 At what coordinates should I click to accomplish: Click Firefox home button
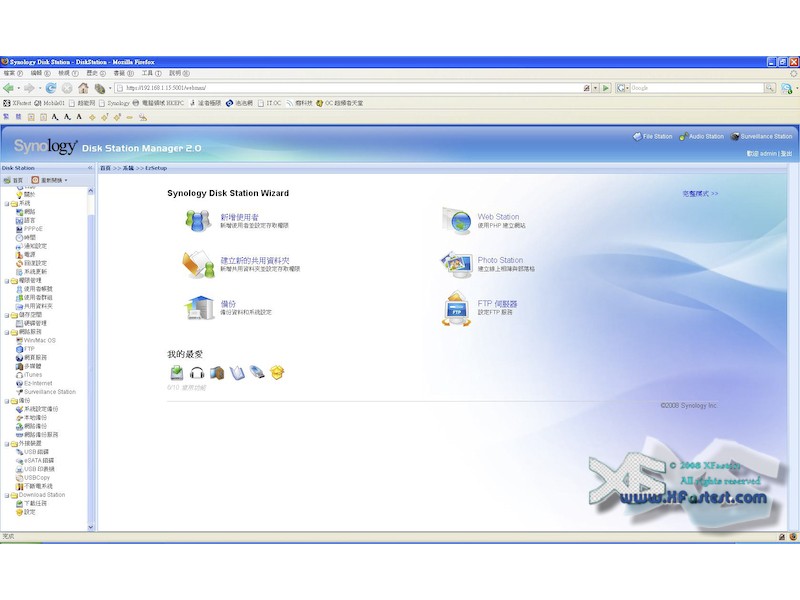click(x=83, y=88)
